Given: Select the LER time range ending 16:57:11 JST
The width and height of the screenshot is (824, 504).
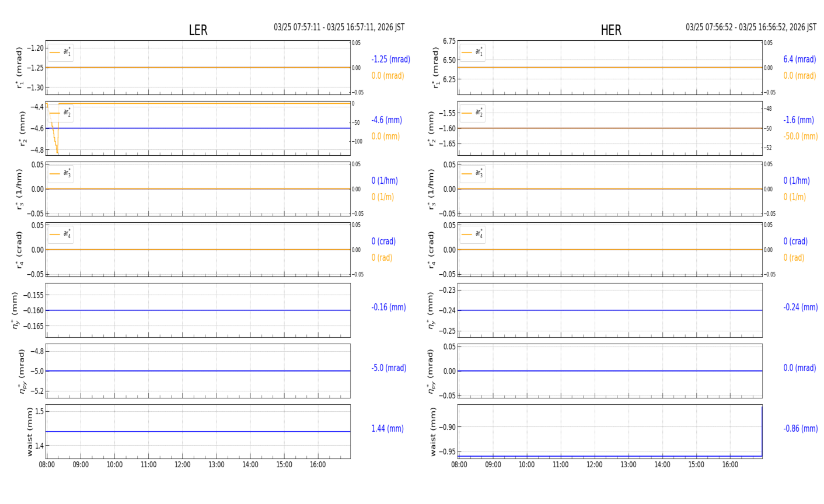Looking at the screenshot, I should coord(339,27).
